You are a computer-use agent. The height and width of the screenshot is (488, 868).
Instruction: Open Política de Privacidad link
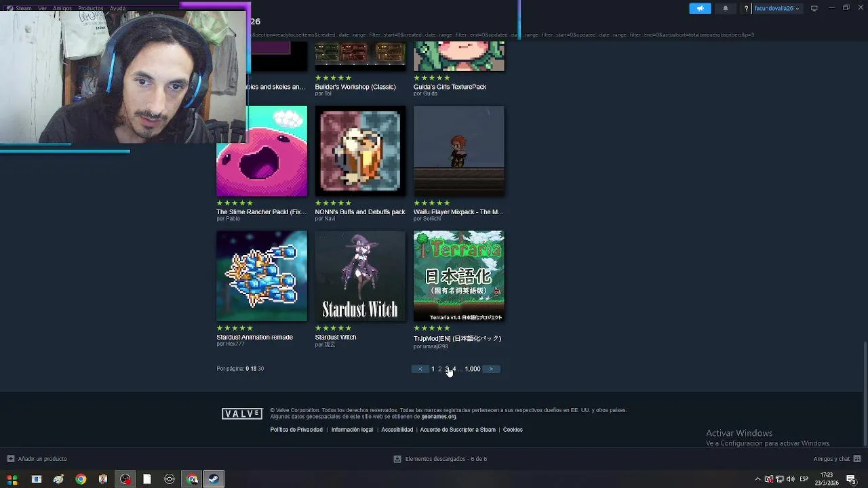[x=296, y=430]
